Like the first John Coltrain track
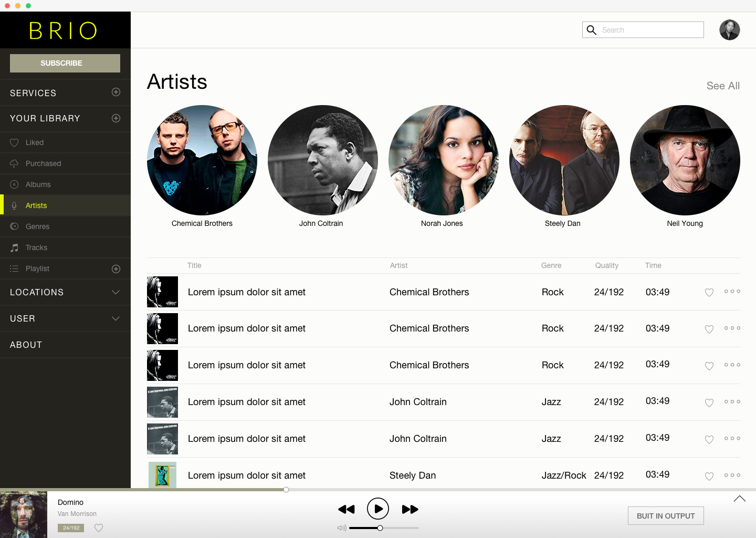Image resolution: width=756 pixels, height=538 pixels. pos(709,403)
